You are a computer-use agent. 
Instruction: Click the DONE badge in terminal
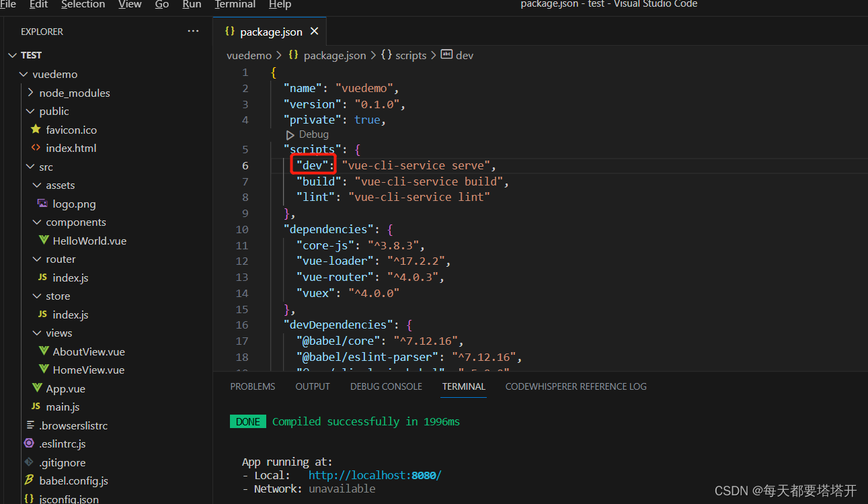click(x=248, y=421)
